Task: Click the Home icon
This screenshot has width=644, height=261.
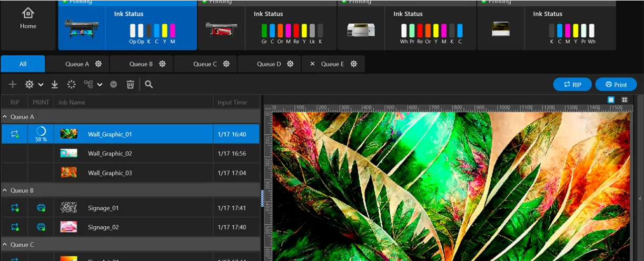Action: [x=28, y=13]
